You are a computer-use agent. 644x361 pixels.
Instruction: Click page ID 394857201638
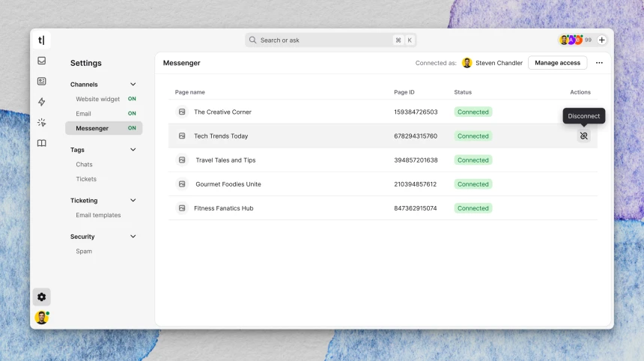416,160
